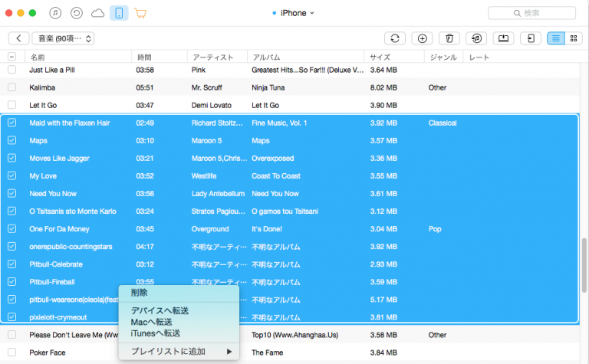Click duration 05:51 in Kalimba row
This screenshot has height=364, width=589.
[x=145, y=87]
